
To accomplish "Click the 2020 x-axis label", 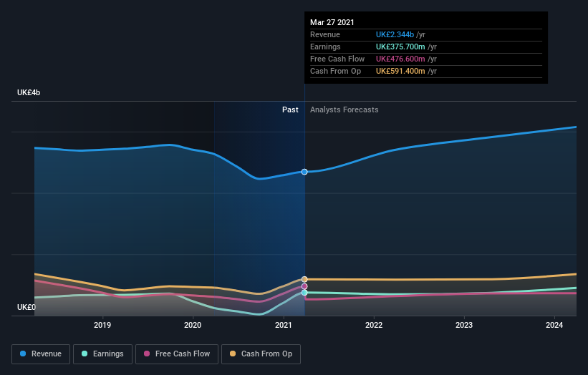I will coord(193,325).
